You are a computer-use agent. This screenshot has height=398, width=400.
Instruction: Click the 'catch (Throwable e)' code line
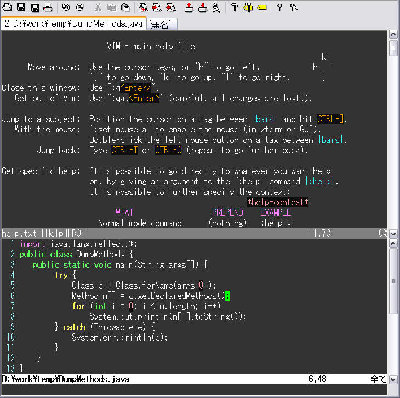coord(104,327)
